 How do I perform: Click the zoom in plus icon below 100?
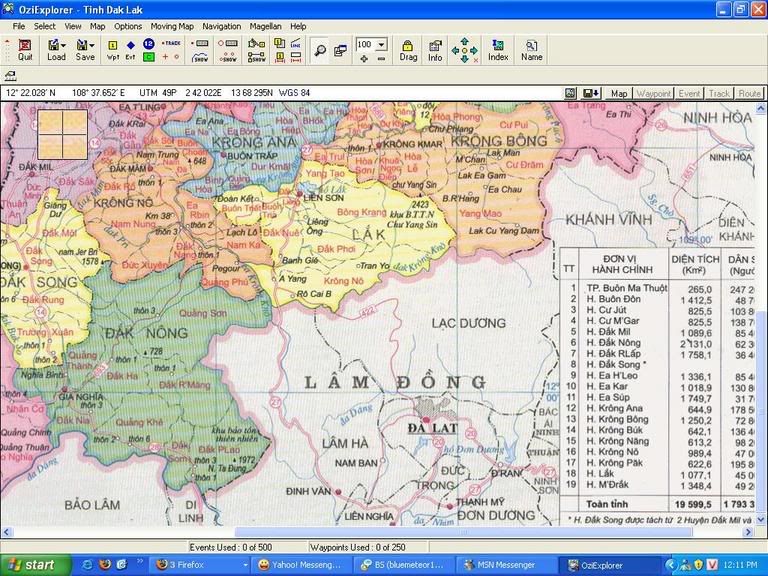coord(363,58)
